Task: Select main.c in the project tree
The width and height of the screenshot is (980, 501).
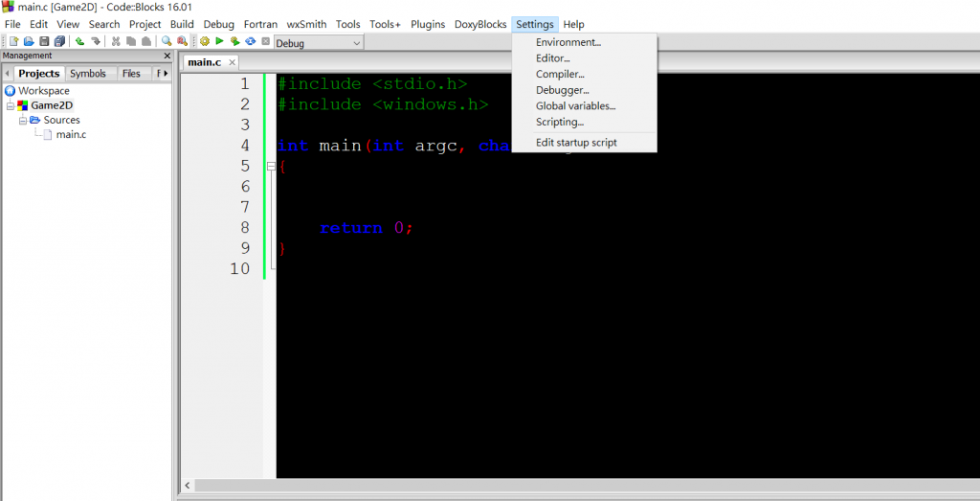Action: point(71,134)
